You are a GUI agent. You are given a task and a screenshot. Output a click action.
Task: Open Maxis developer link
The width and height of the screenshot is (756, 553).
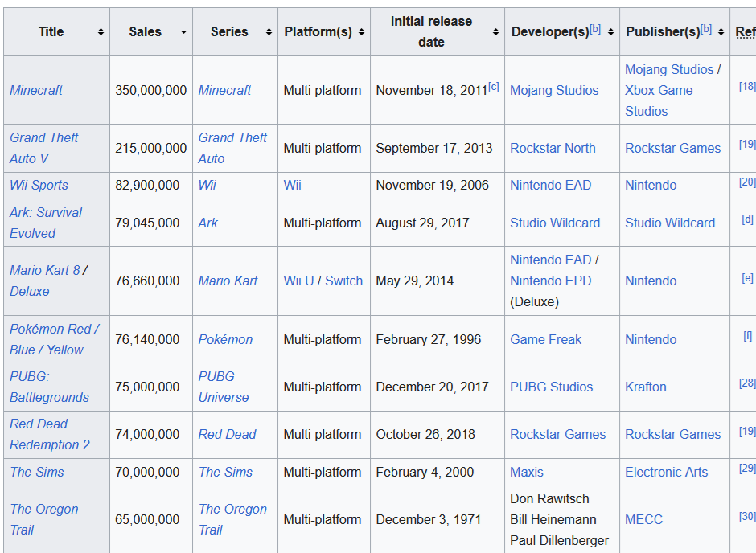[x=527, y=472]
